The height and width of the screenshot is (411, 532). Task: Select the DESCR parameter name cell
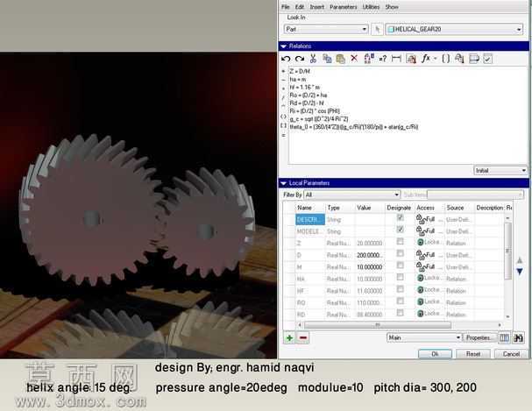coord(310,220)
